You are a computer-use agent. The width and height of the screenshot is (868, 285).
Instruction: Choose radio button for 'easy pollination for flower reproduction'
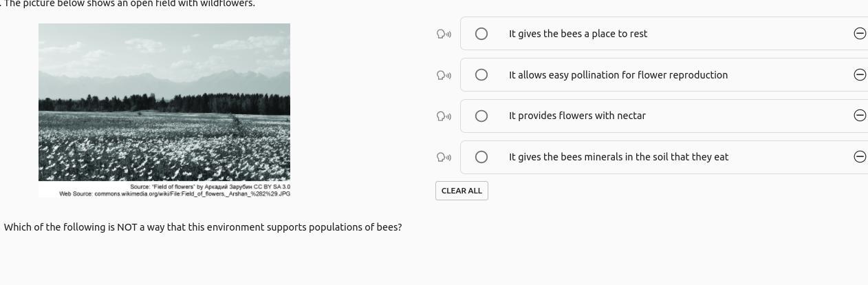481,74
